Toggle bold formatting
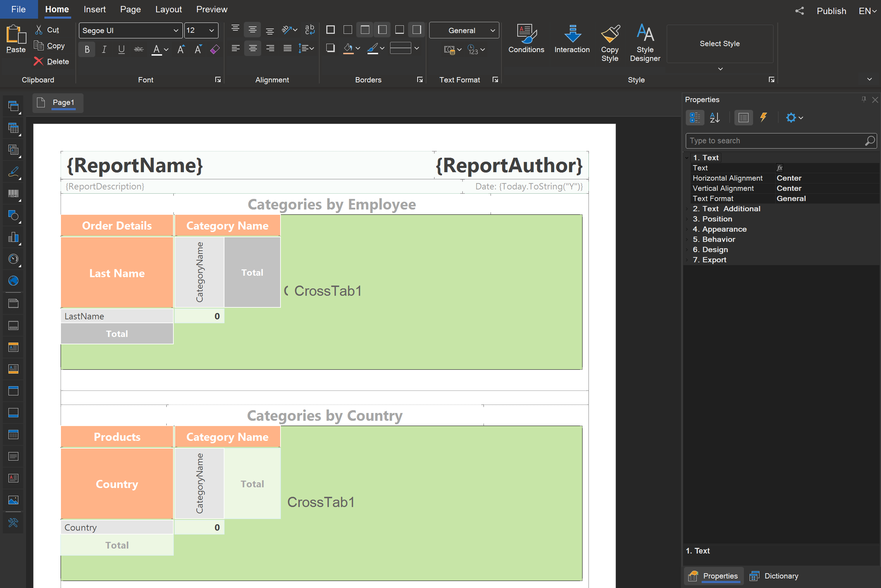This screenshot has width=881, height=588. pos(87,50)
